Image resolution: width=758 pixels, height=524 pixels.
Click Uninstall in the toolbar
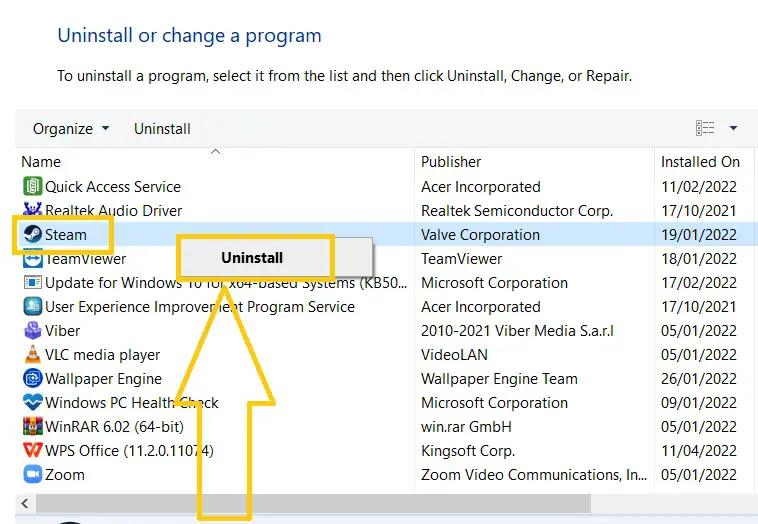click(x=162, y=129)
